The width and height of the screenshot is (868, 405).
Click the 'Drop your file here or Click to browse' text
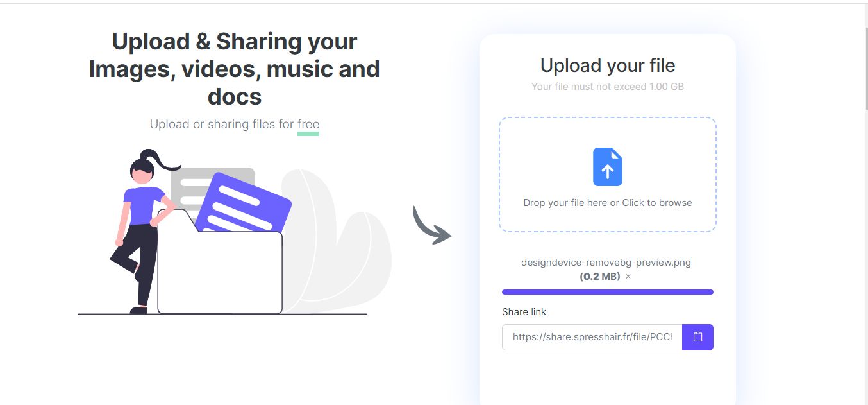pos(608,203)
